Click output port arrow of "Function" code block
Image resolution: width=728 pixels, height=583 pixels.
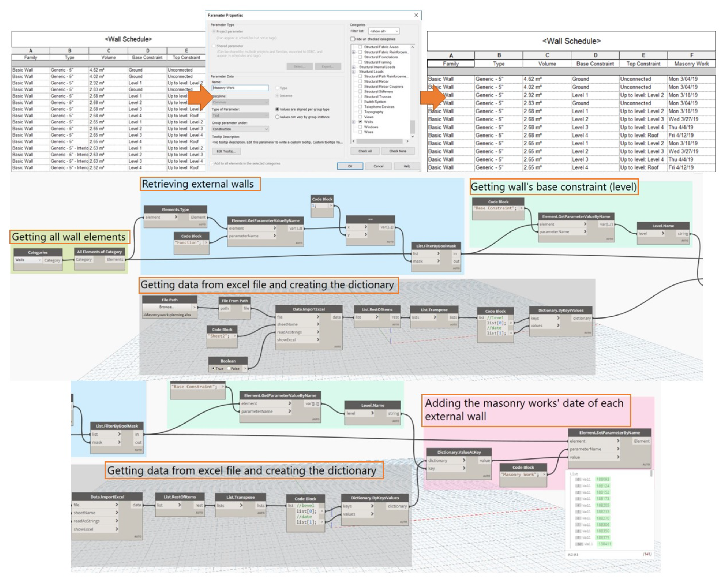point(206,242)
